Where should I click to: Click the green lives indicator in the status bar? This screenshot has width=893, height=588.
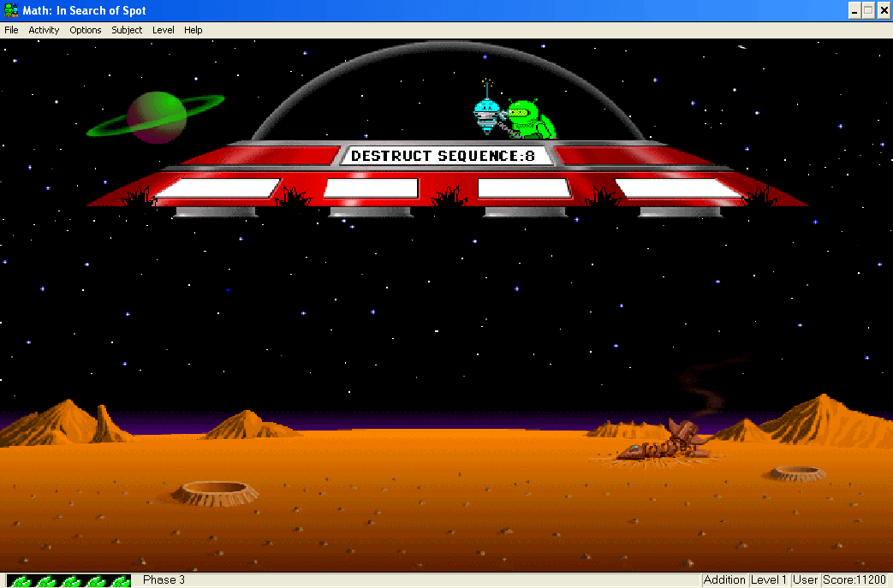tap(68, 580)
